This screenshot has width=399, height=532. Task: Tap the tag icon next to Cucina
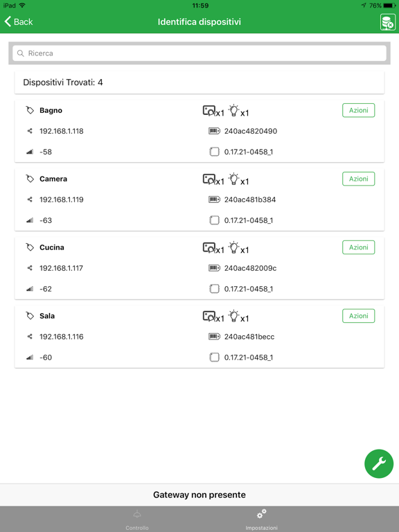pos(30,247)
